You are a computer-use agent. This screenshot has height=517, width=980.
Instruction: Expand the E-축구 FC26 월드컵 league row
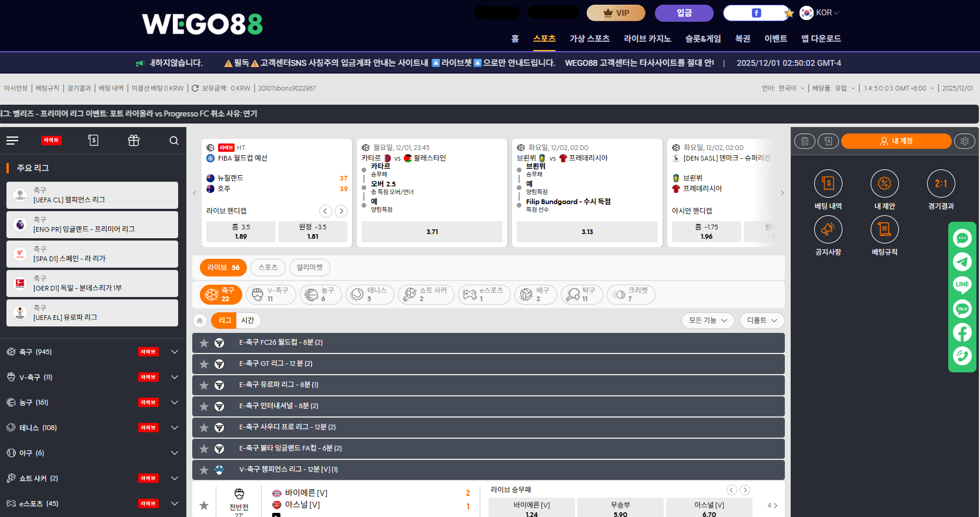coord(488,343)
